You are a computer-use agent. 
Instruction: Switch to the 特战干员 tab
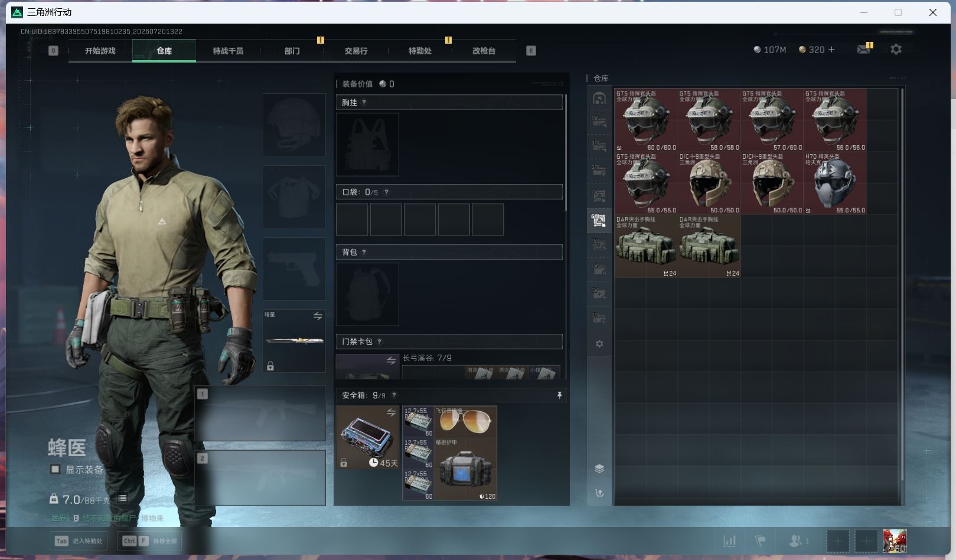tap(228, 51)
